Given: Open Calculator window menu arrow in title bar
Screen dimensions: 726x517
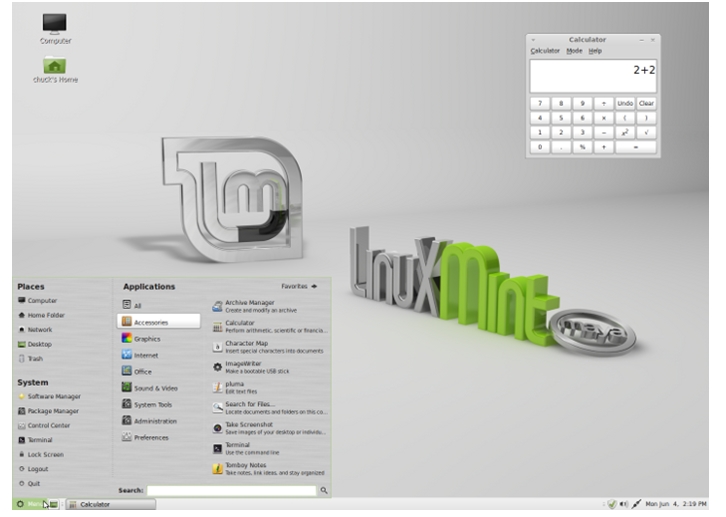Looking at the screenshot, I should pos(533,40).
